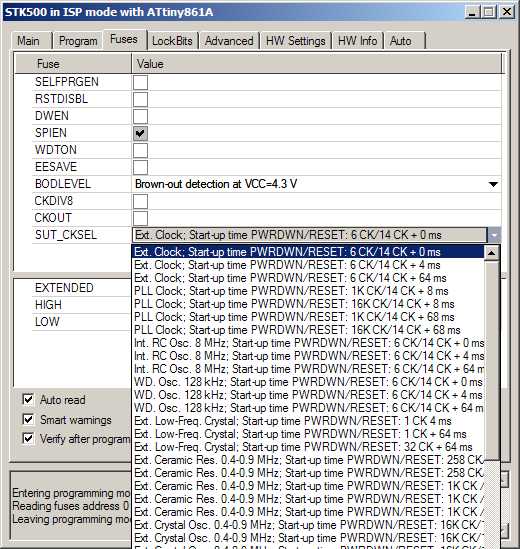Click the dropdown list scrollbar thumb
Viewport: 520px width, 549px height.
point(492,360)
